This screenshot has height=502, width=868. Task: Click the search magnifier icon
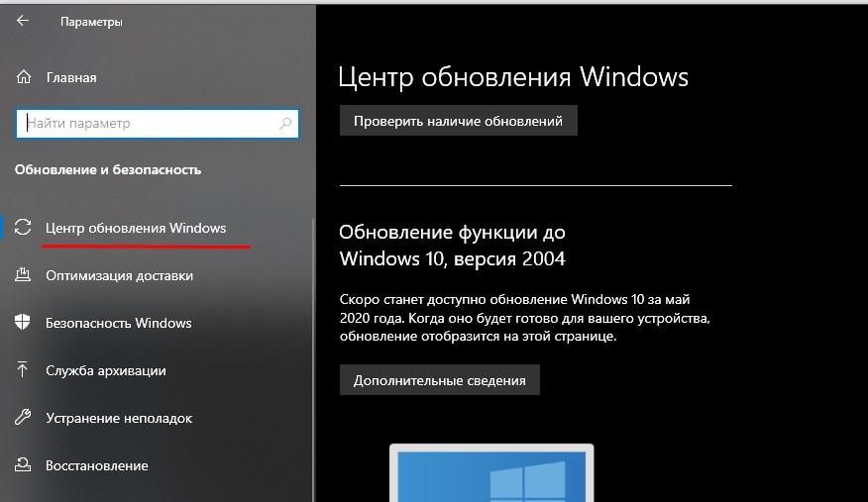point(285,124)
